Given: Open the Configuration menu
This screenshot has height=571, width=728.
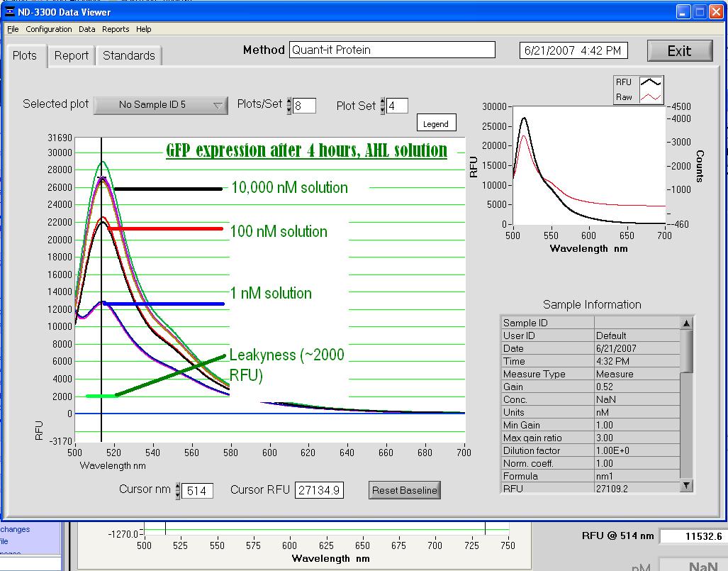Looking at the screenshot, I should [49, 29].
